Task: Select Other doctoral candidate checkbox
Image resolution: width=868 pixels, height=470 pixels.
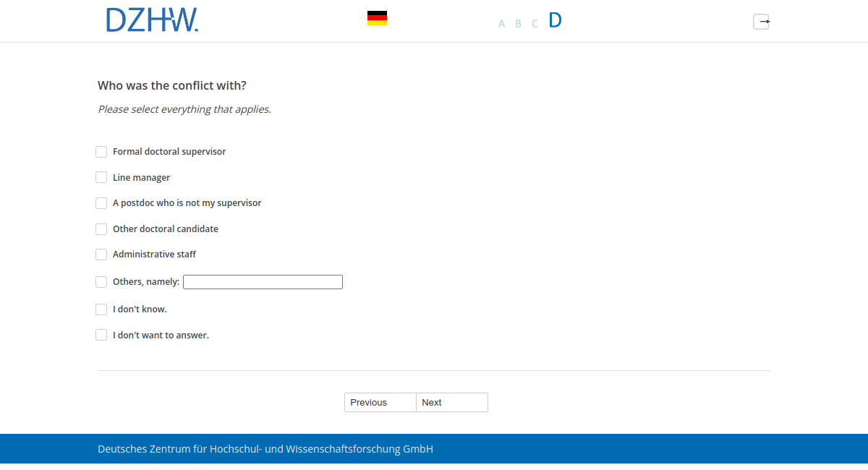Action: 101,229
